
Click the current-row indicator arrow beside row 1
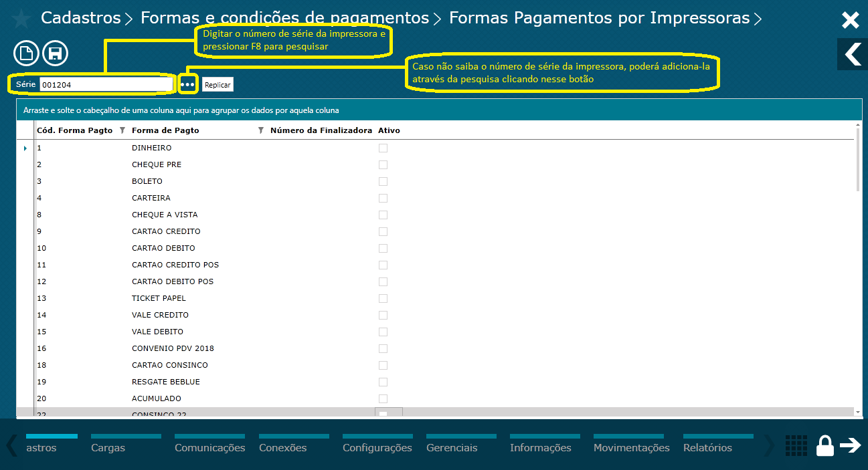coord(25,148)
